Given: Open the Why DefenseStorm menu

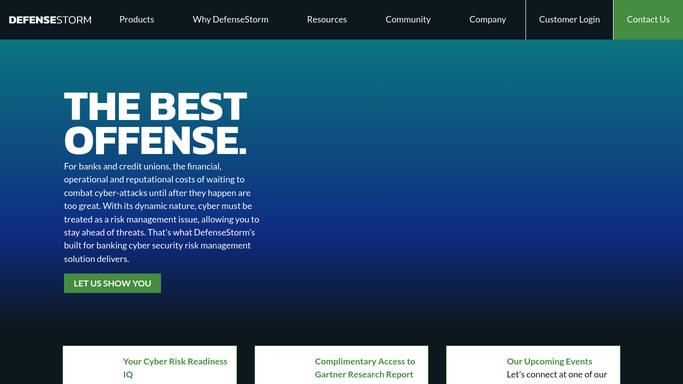Looking at the screenshot, I should tap(230, 20).
